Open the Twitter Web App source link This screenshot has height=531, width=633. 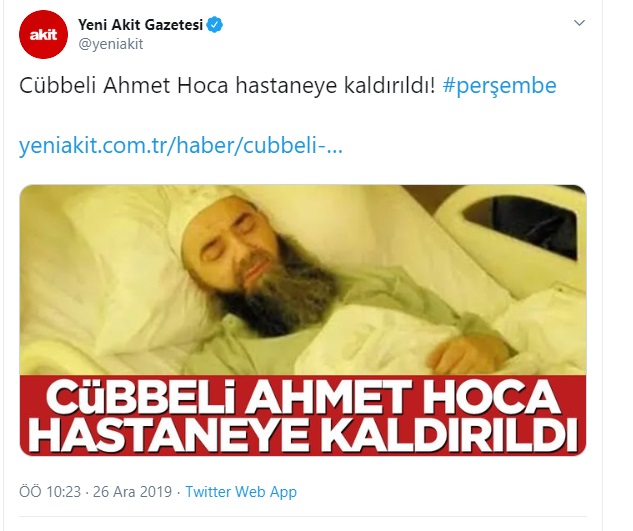coord(241,492)
